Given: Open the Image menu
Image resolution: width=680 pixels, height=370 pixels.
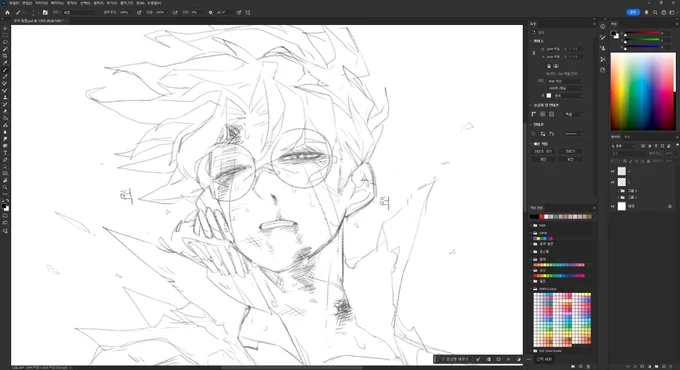Looking at the screenshot, I should [x=41, y=3].
